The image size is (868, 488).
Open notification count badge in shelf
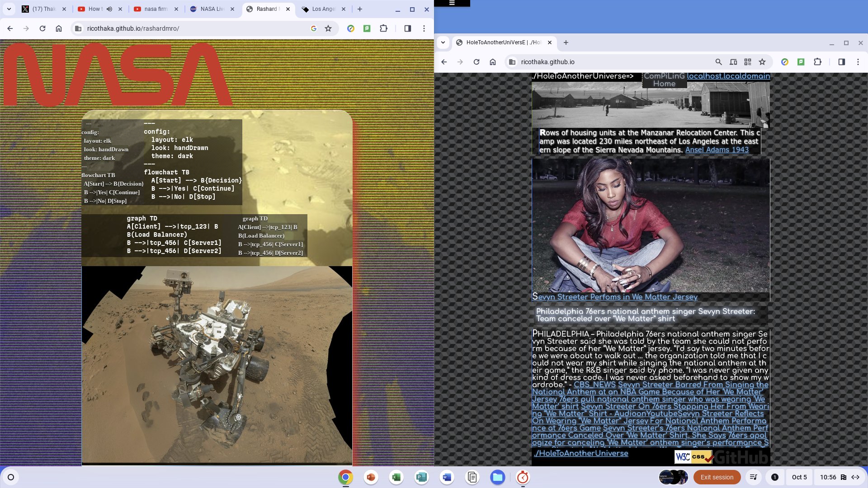pyautogui.click(x=774, y=477)
